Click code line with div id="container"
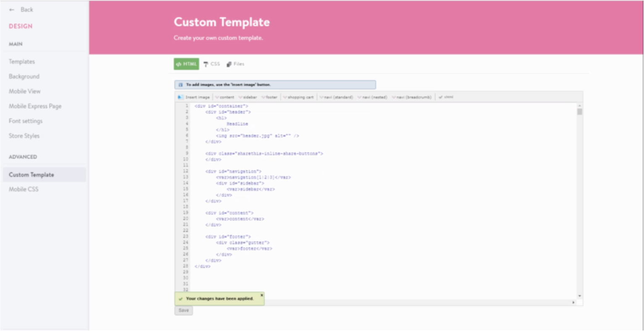Viewport: 644px width, 331px height. tap(221, 106)
